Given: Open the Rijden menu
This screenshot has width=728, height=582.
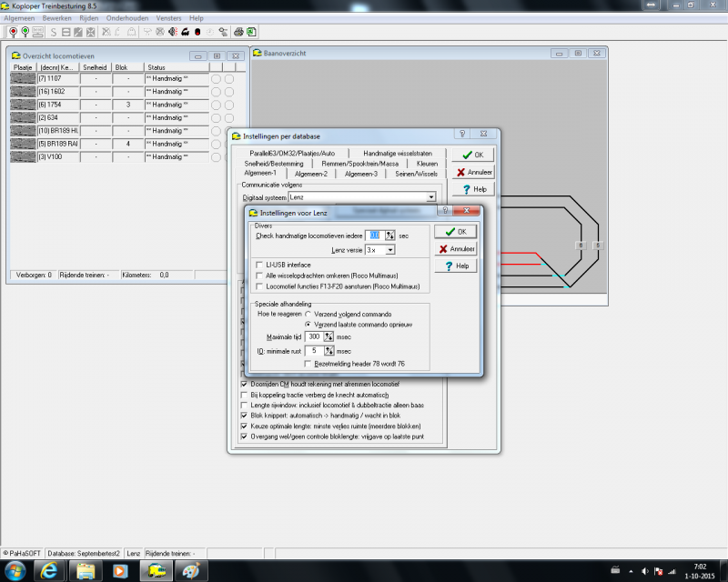Looking at the screenshot, I should [88, 18].
